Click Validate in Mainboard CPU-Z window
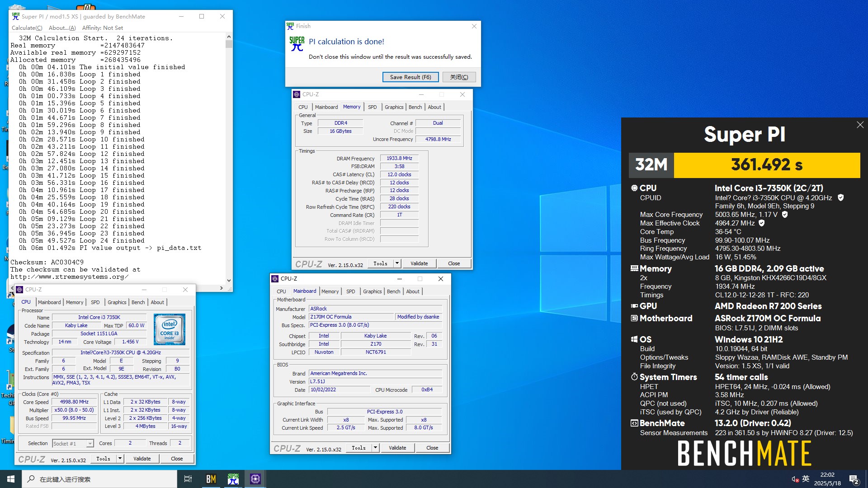 click(397, 448)
